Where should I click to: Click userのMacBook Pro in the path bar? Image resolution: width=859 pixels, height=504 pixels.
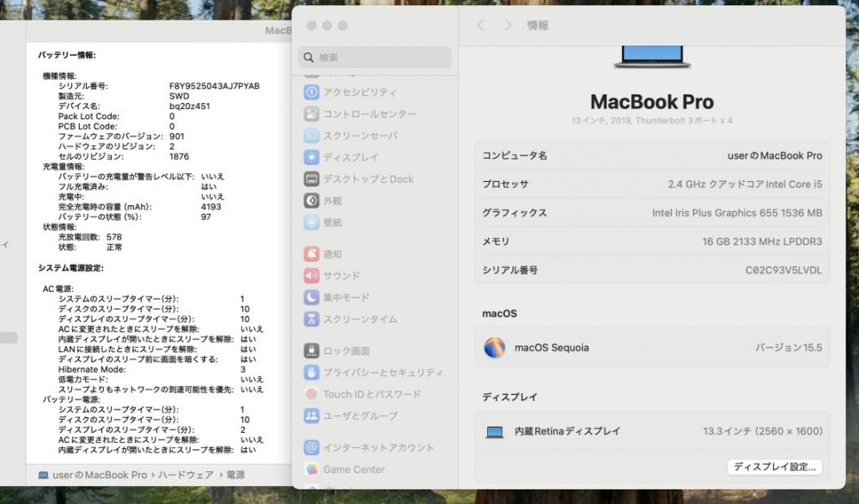(100, 475)
